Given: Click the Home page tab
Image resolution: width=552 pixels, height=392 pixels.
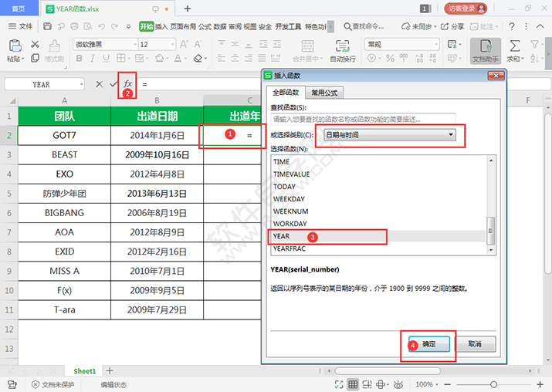Looking at the screenshot, I should point(19,8).
